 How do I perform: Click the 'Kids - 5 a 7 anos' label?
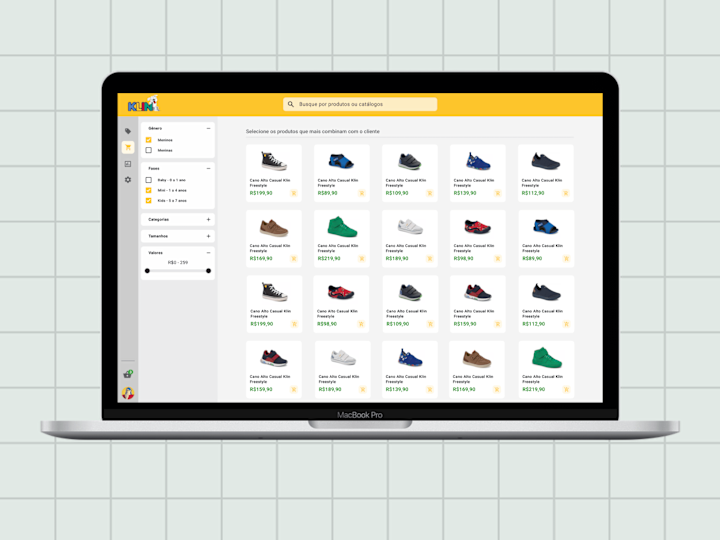pyautogui.click(x=172, y=201)
